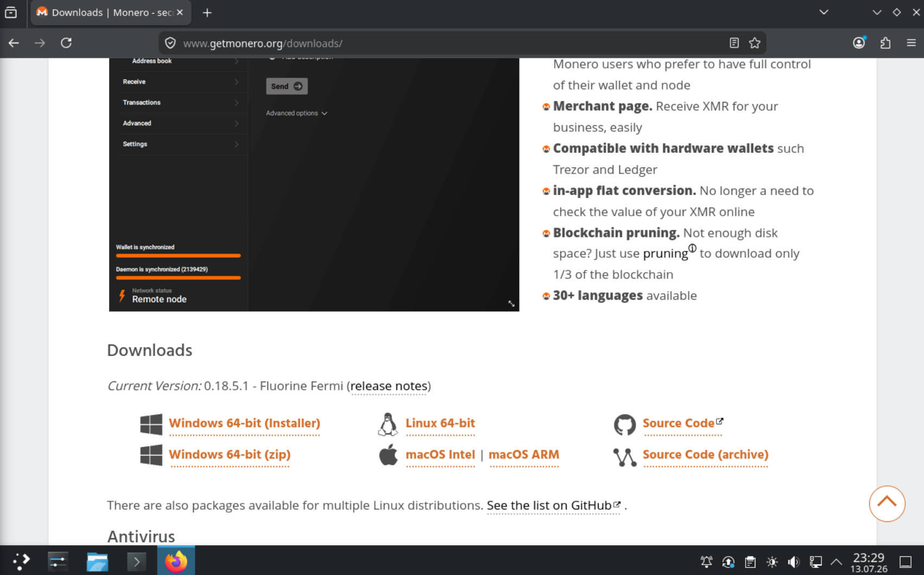Image resolution: width=924 pixels, height=575 pixels.
Task: Reload the current page
Action: 66,43
